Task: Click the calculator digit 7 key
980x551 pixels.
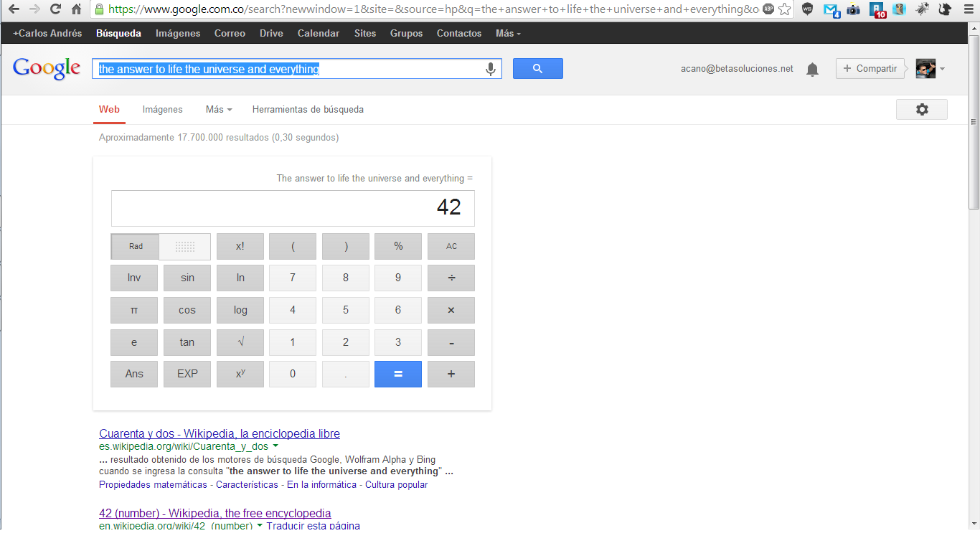Action: click(x=293, y=278)
